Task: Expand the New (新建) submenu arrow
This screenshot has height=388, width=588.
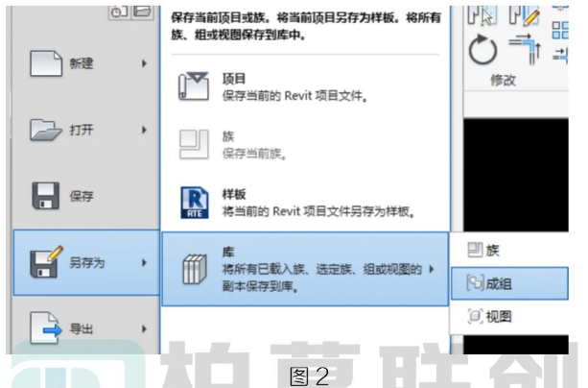Action: coord(144,63)
